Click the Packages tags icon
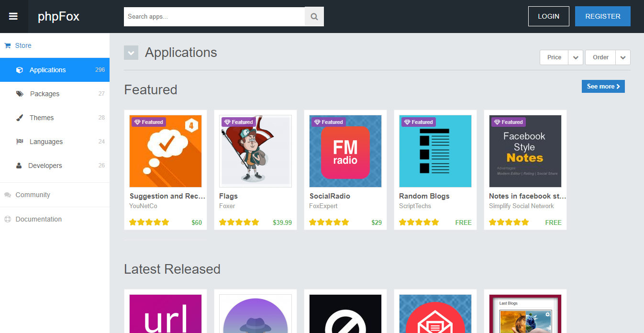Viewport: 644px width, 333px height. pyautogui.click(x=20, y=94)
